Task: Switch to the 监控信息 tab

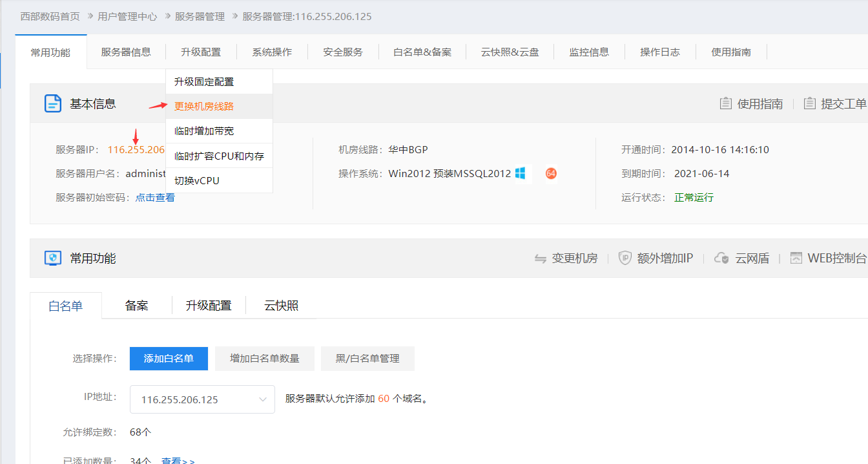Action: [589, 52]
